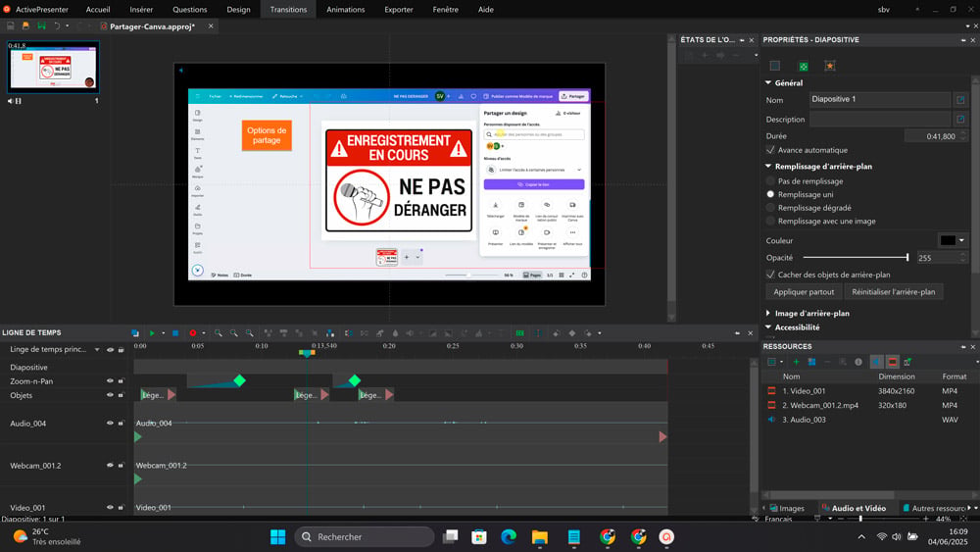The width and height of the screenshot is (980, 552).
Task: Click the edit icon beside Nom field
Action: pyautogui.click(x=960, y=99)
